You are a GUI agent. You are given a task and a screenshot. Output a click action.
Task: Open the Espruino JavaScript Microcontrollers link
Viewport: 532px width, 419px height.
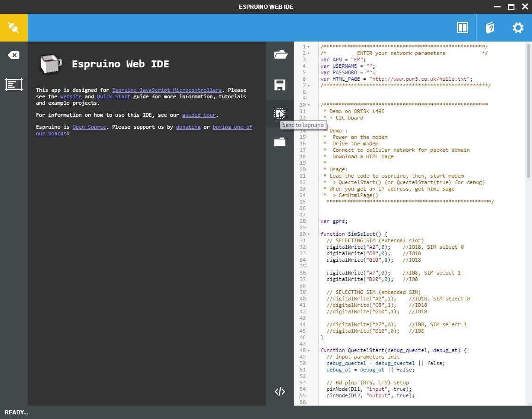tap(166, 90)
